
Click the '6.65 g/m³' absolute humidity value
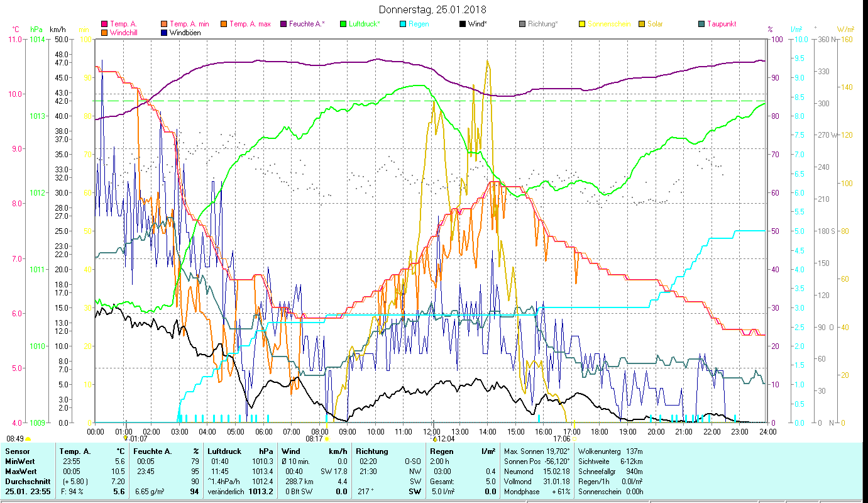tap(150, 492)
